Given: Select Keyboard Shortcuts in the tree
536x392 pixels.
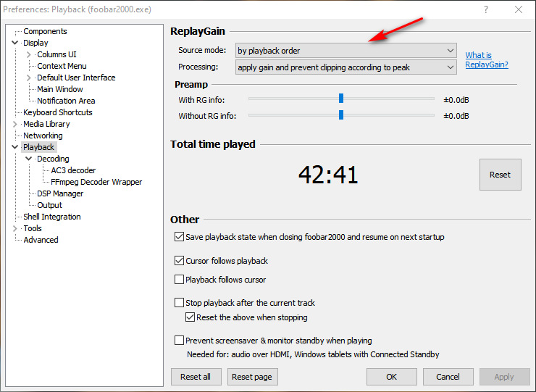Looking at the screenshot, I should coord(57,112).
